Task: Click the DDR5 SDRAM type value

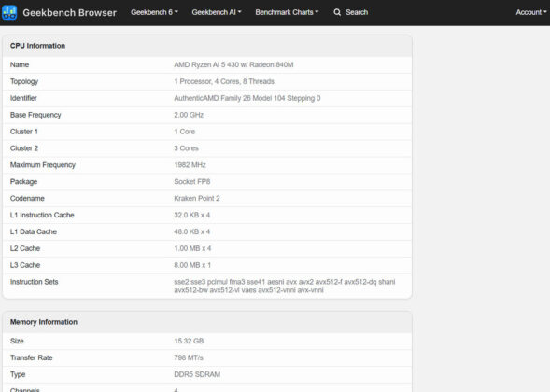Action: click(197, 374)
